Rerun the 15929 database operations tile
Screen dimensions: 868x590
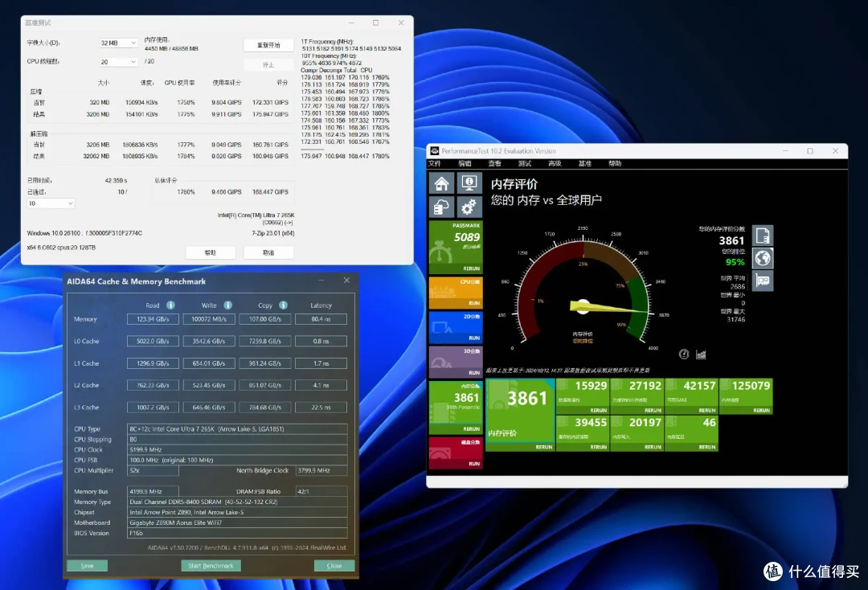click(x=599, y=410)
